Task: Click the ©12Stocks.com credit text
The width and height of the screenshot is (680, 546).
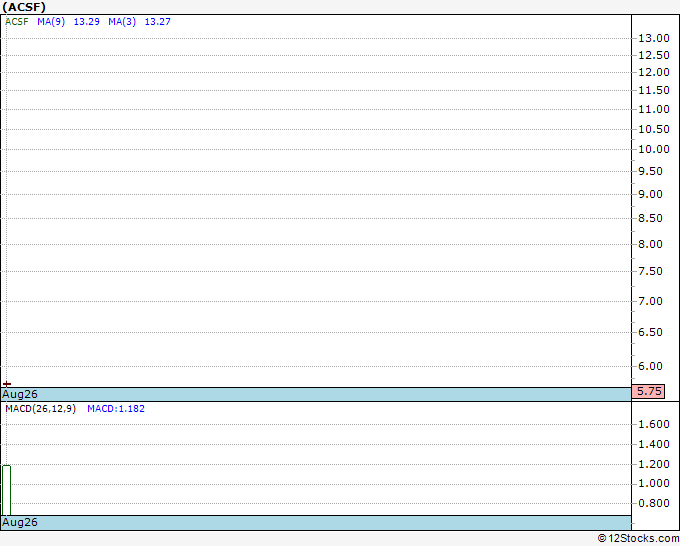Action: pos(638,539)
